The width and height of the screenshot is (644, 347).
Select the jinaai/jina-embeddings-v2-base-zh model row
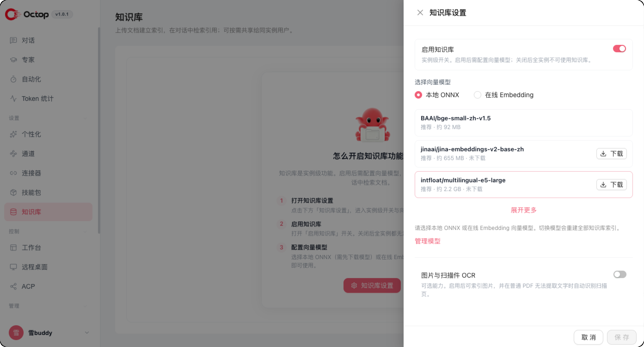[x=524, y=154]
